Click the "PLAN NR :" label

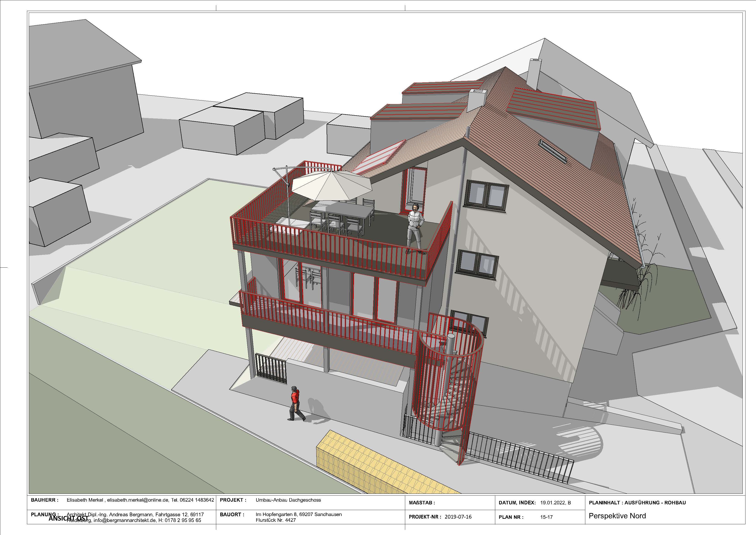[511, 517]
